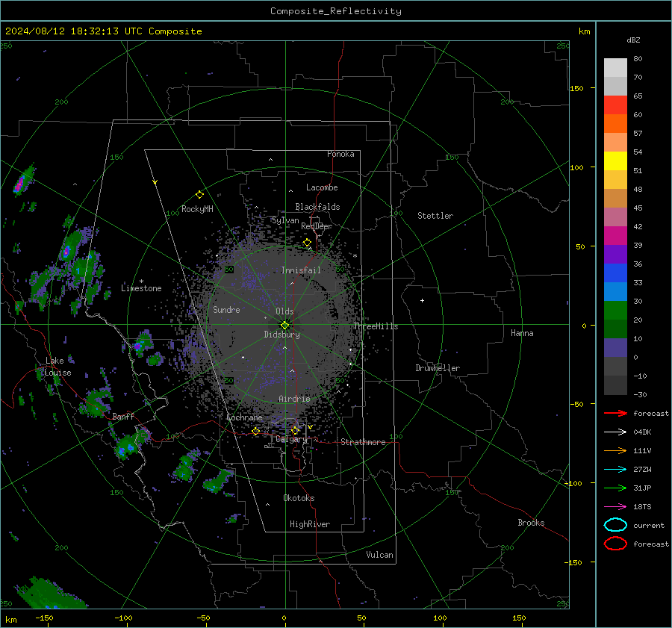Click the magenta 39-42 dBZ color swatch
This screenshot has height=628, width=672.
[x=615, y=236]
